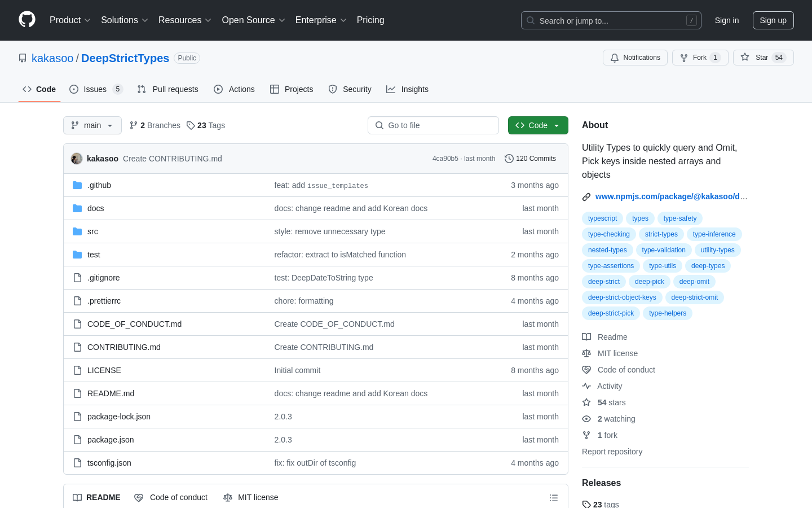Open the commit history clock icon
This screenshot has width=812, height=508.
click(509, 159)
